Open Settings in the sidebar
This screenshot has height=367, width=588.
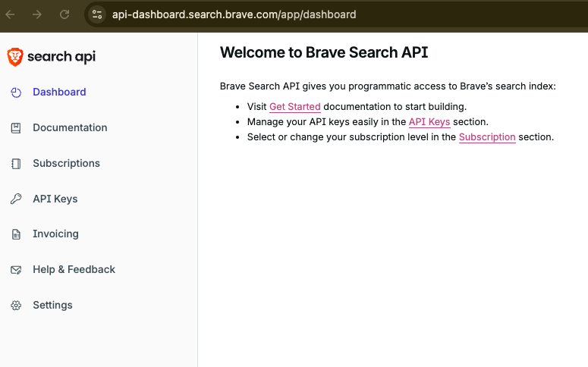point(52,305)
